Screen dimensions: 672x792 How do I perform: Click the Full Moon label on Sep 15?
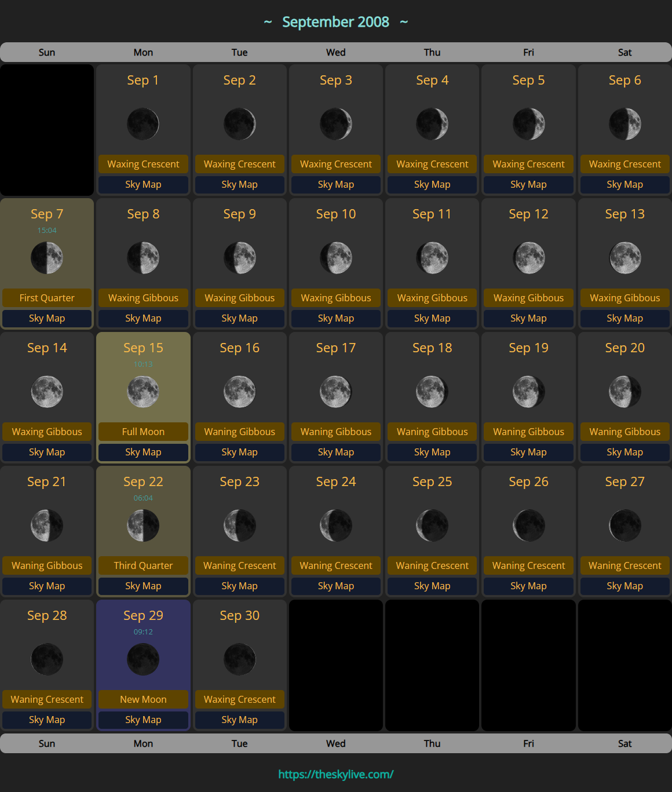tap(143, 432)
